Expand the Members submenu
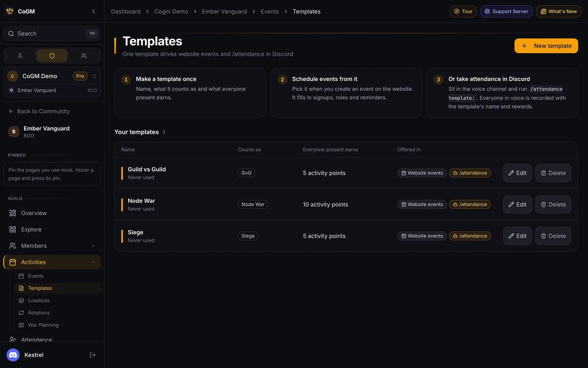Image resolution: width=588 pixels, height=368 pixels. click(93, 246)
